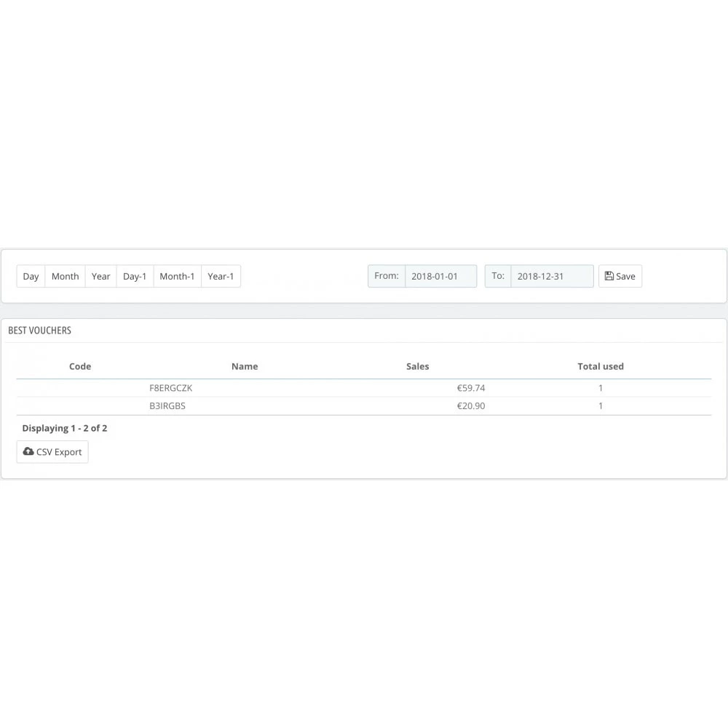Click the Displaying 1 - 2 of 2 text

click(x=65, y=428)
